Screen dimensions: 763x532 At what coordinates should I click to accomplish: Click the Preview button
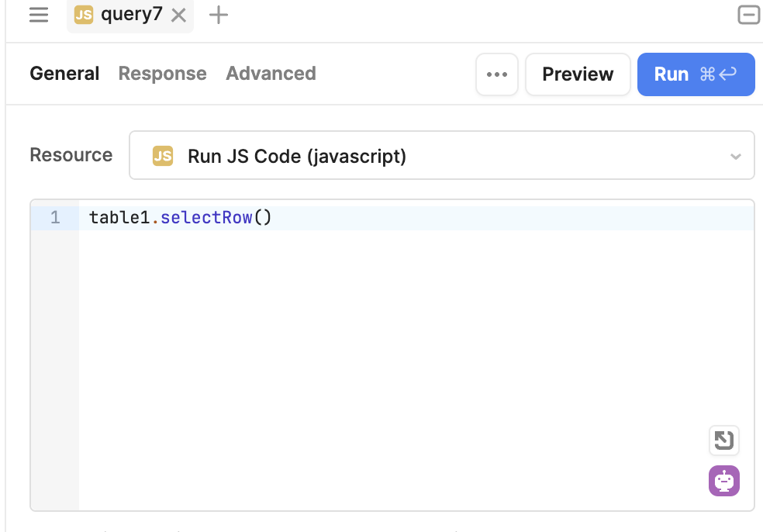[578, 74]
